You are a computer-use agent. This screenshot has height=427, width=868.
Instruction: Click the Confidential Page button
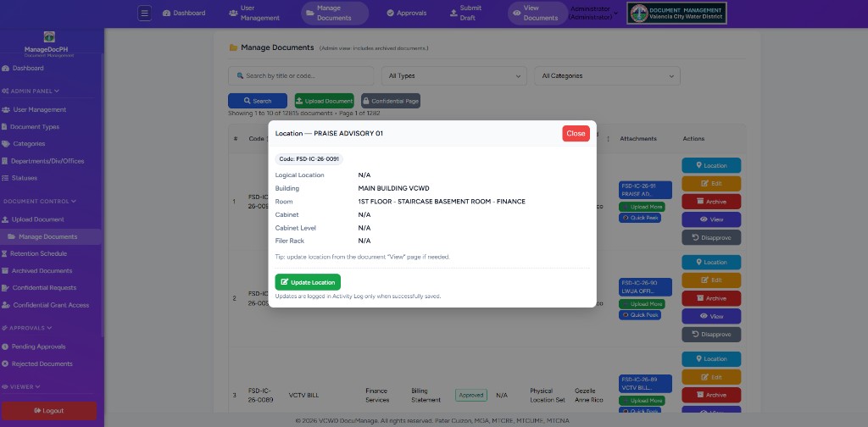[x=391, y=101]
